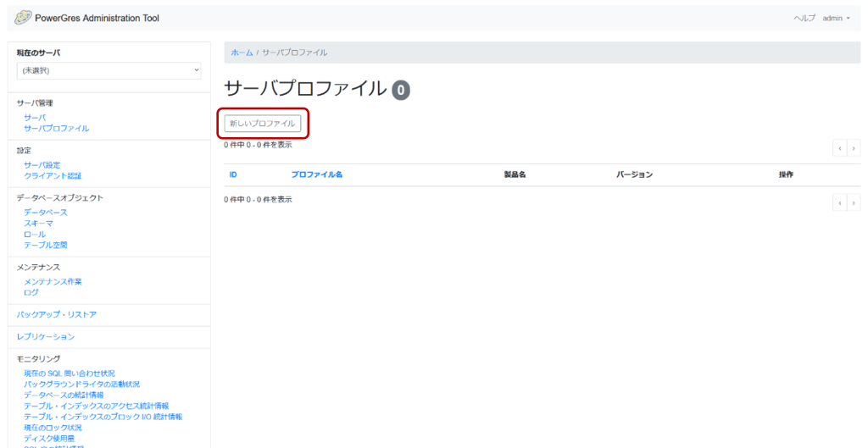Open ロール in the sidebar
The width and height of the screenshot is (868, 448).
click(35, 234)
